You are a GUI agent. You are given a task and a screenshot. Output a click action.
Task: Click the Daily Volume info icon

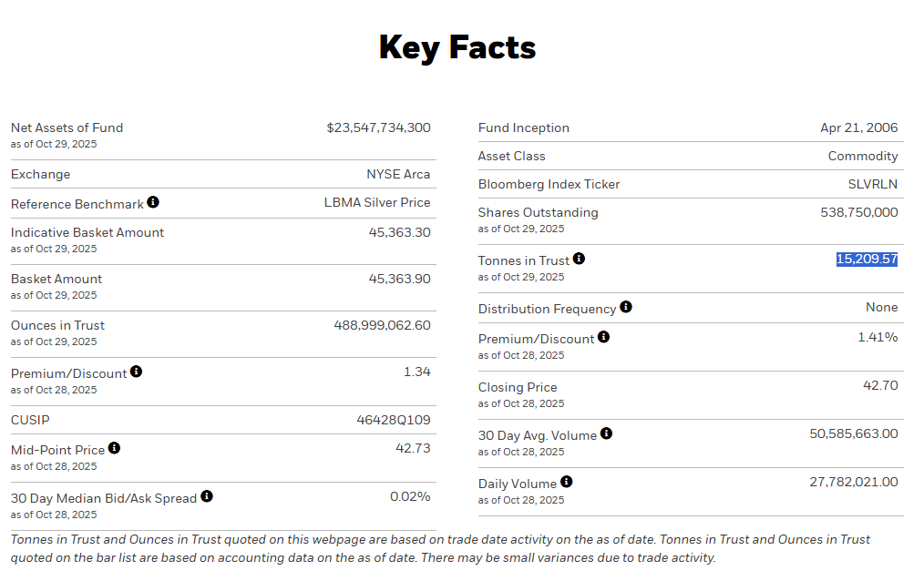coord(566,482)
